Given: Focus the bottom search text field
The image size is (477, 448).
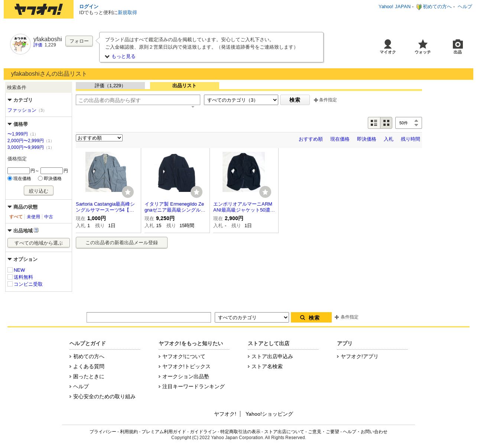Looking at the screenshot, I should pyautogui.click(x=149, y=317).
